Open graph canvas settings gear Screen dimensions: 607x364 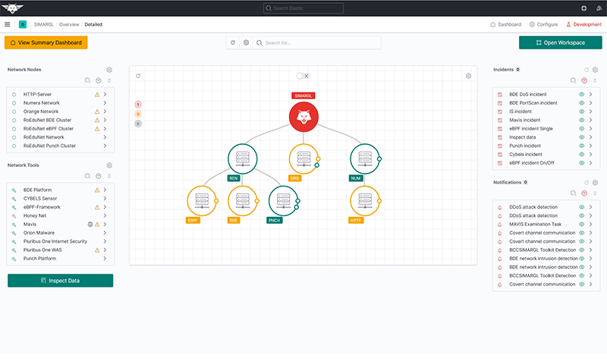click(x=468, y=76)
